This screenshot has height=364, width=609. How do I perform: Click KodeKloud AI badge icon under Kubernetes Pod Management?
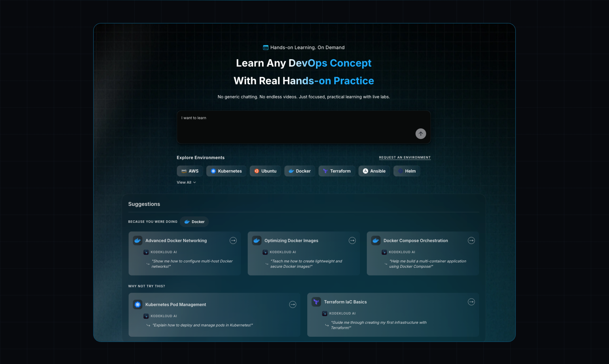click(146, 316)
